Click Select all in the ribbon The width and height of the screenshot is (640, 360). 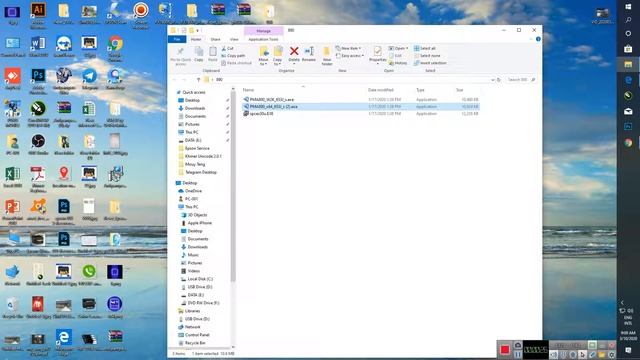coord(424,48)
